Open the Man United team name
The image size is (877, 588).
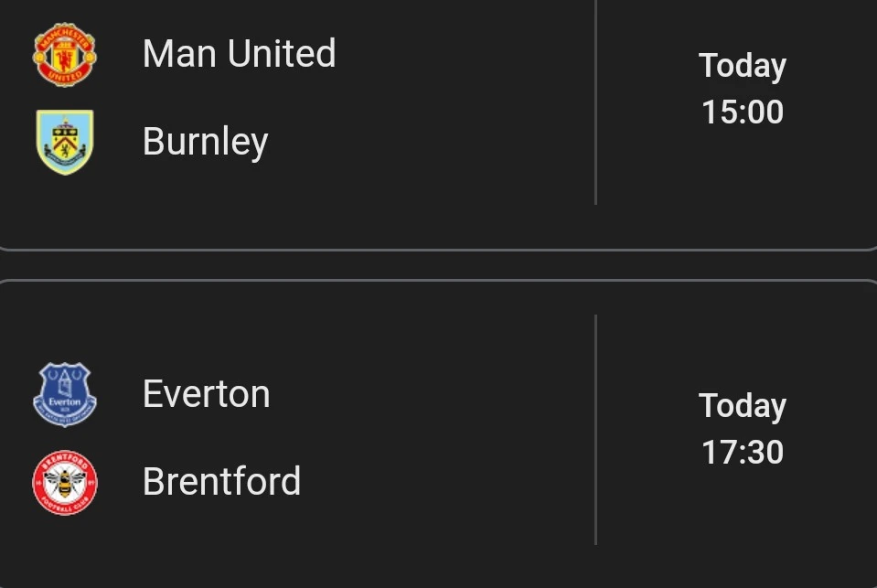point(239,54)
